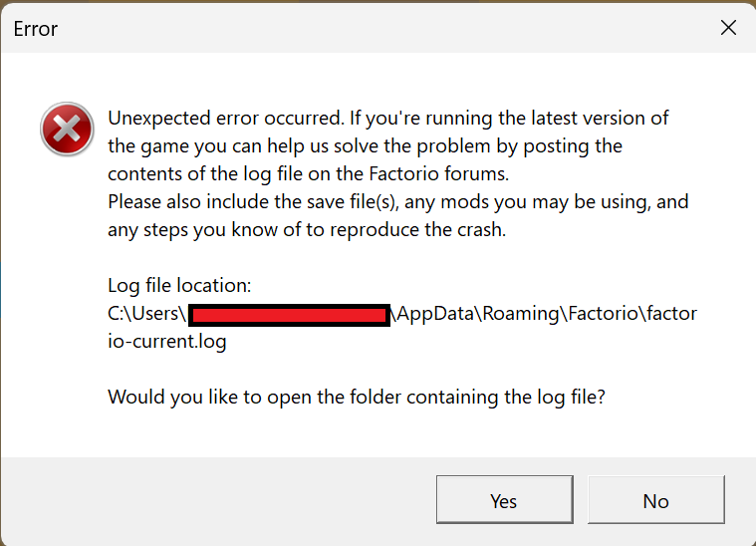Close the Error dialog with X
756x546 pixels.
tap(728, 28)
